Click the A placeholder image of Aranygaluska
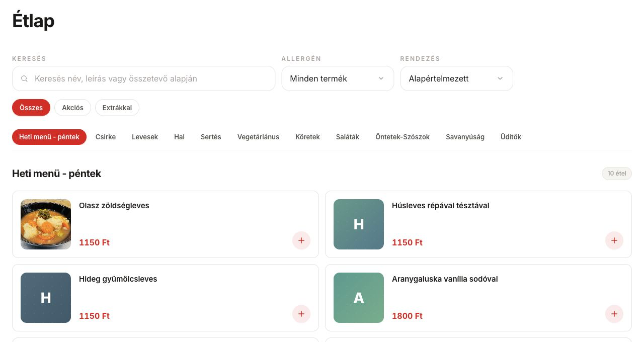 tap(359, 298)
